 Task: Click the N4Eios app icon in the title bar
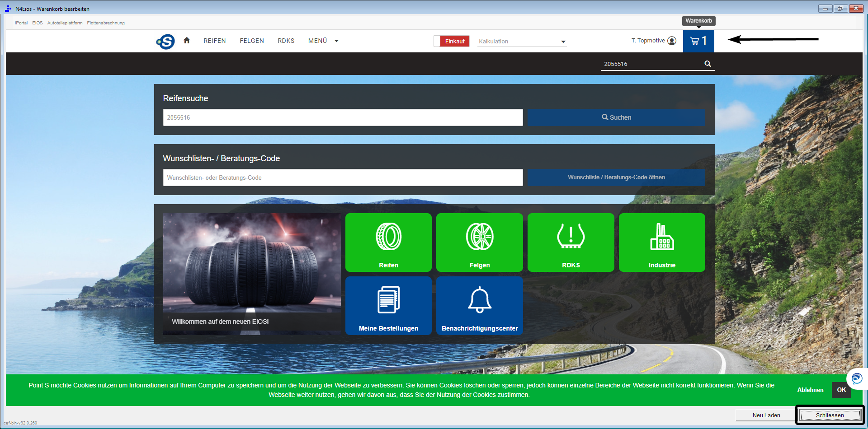coord(8,9)
